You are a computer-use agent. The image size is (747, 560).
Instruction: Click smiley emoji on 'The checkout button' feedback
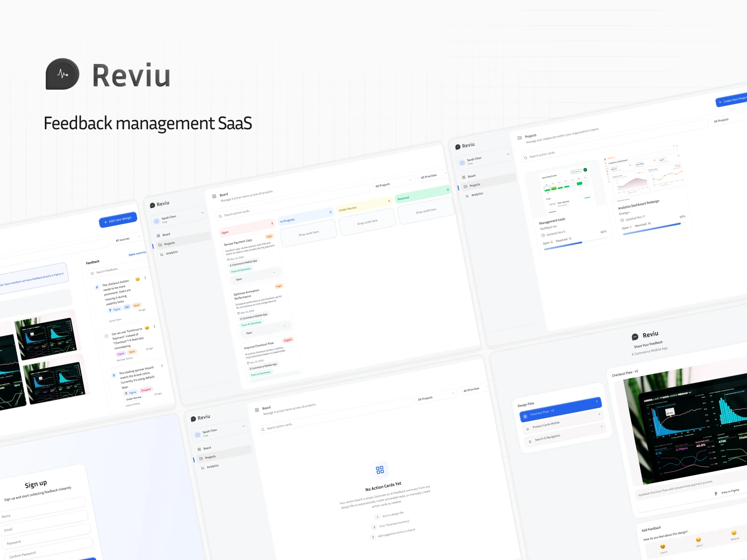[x=137, y=279]
